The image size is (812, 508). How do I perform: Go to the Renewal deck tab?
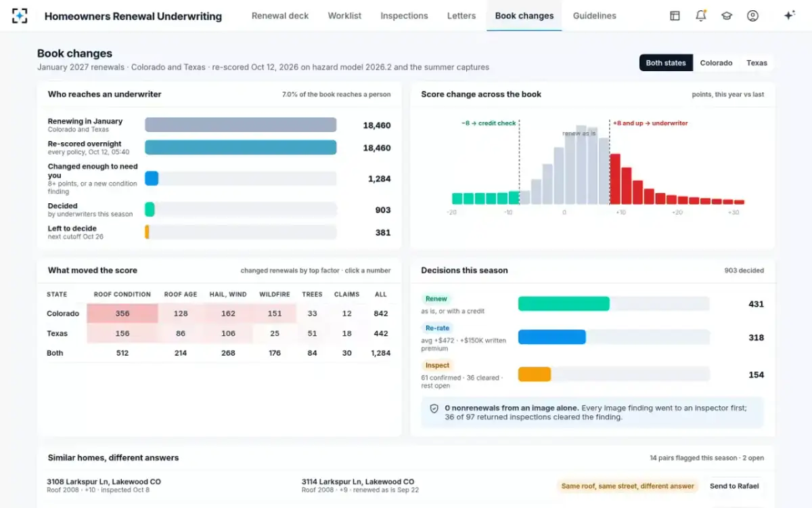pyautogui.click(x=280, y=16)
